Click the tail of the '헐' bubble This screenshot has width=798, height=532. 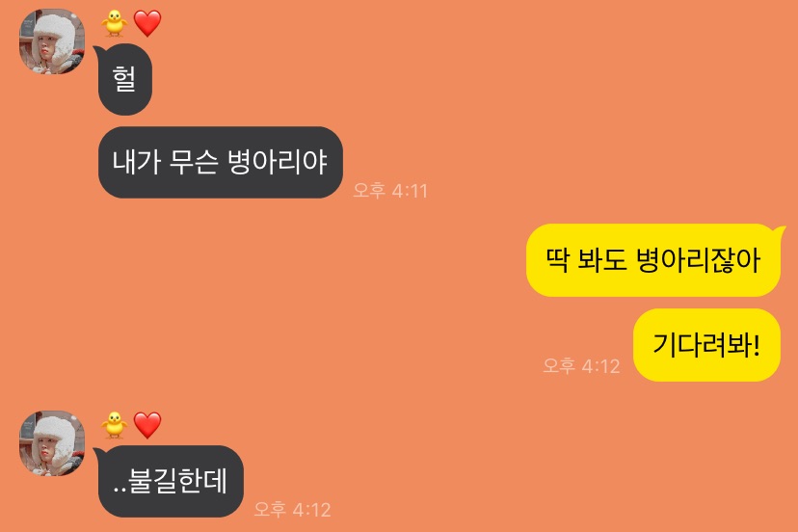coord(97,50)
